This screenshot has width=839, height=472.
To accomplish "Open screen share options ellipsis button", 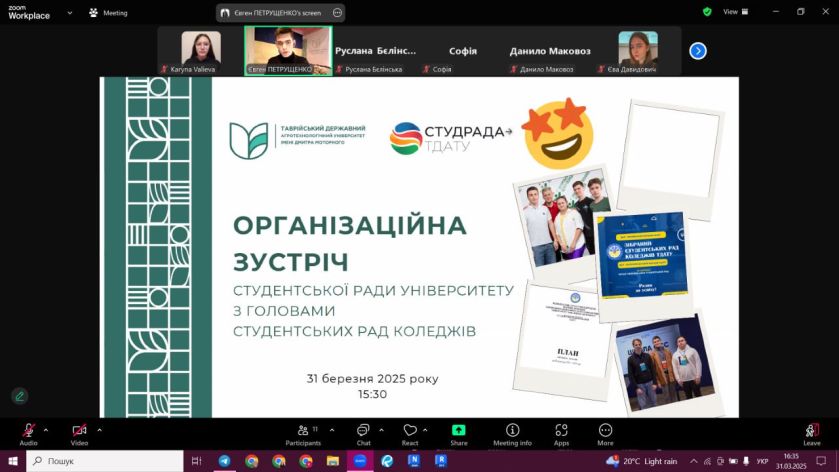I will tap(337, 13).
